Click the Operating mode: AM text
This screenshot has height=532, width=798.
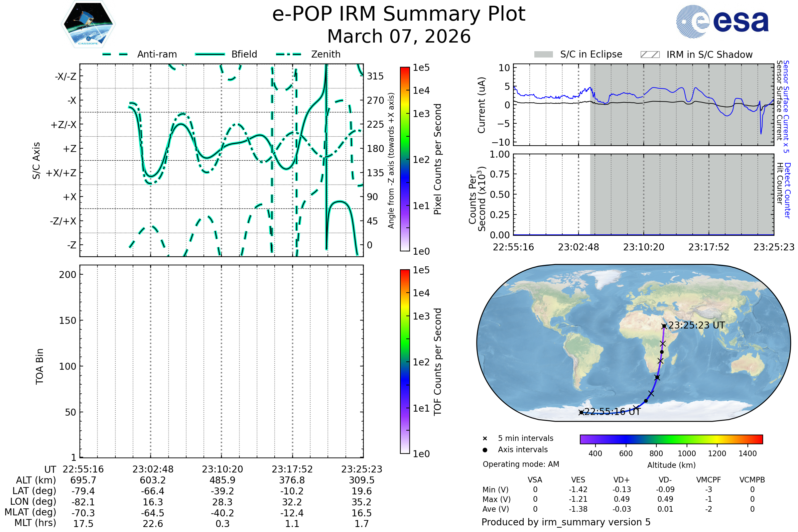(521, 464)
